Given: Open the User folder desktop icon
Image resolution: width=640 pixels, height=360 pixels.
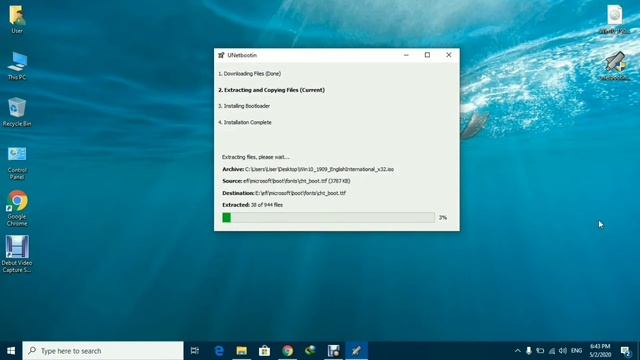Looking at the screenshot, I should 17,19.
